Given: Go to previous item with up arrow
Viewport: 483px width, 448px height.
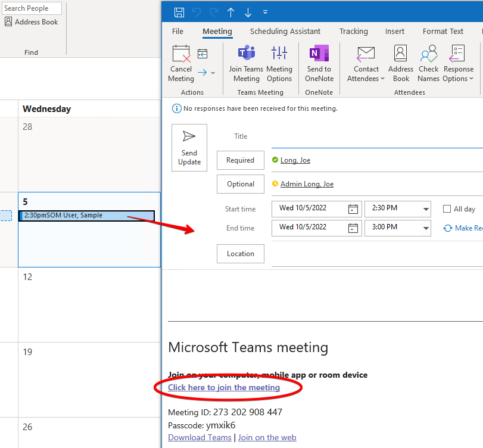Looking at the screenshot, I should point(230,13).
